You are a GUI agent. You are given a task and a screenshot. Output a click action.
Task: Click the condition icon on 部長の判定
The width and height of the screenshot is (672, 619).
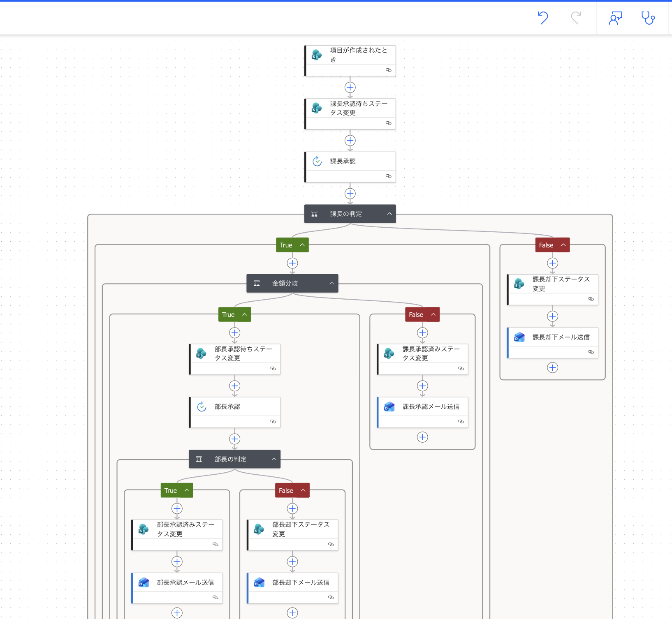(x=199, y=459)
